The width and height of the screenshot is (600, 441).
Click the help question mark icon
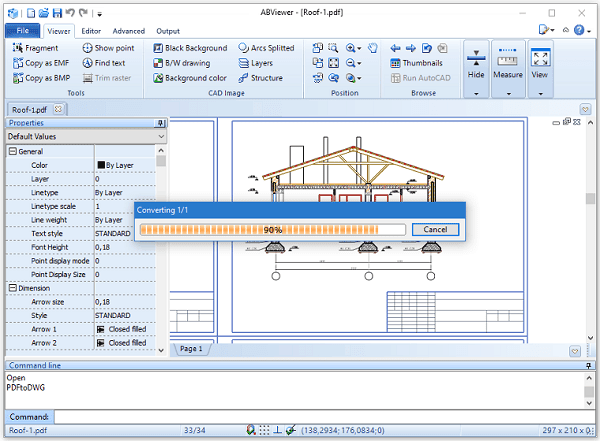[x=579, y=30]
